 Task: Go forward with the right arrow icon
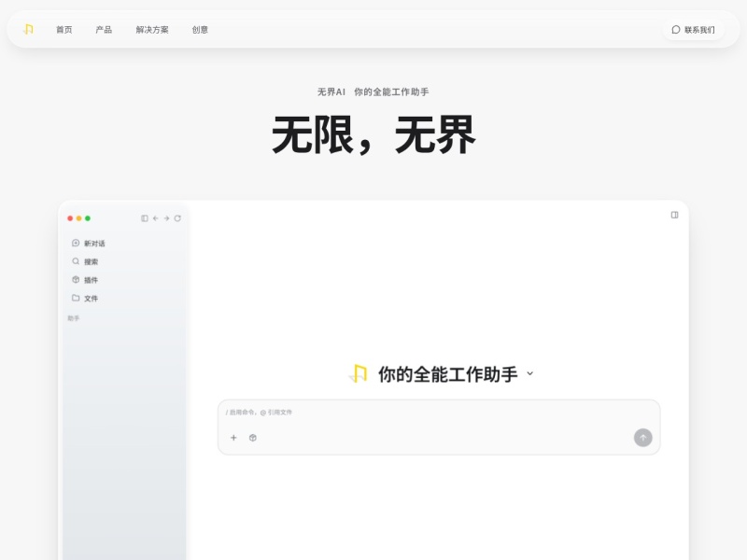click(x=166, y=218)
